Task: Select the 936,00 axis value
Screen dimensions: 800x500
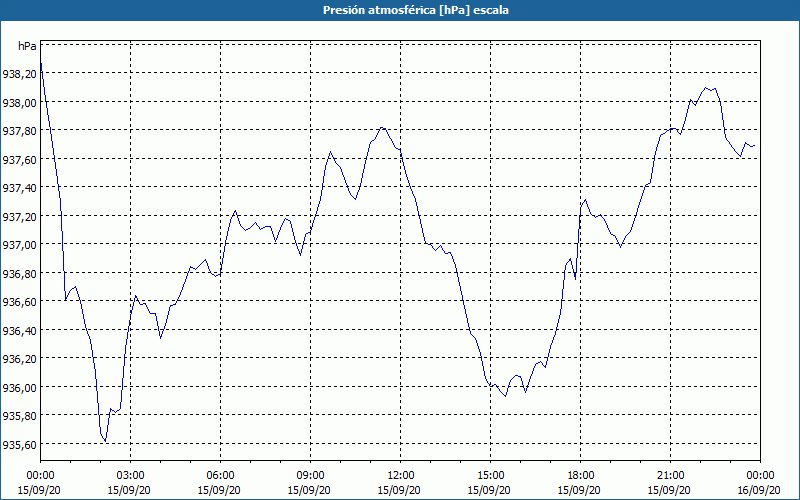Action: (19, 388)
